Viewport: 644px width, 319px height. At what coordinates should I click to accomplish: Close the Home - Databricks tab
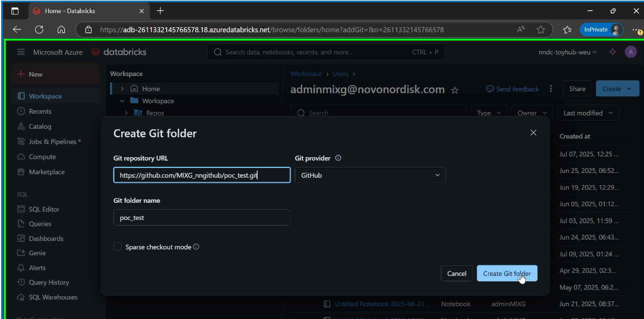coord(142,11)
